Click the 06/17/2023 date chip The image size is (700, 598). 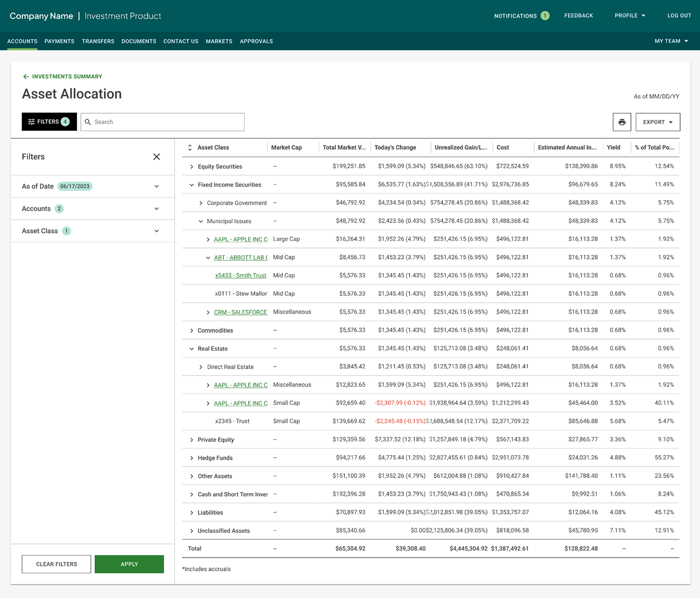tap(75, 186)
